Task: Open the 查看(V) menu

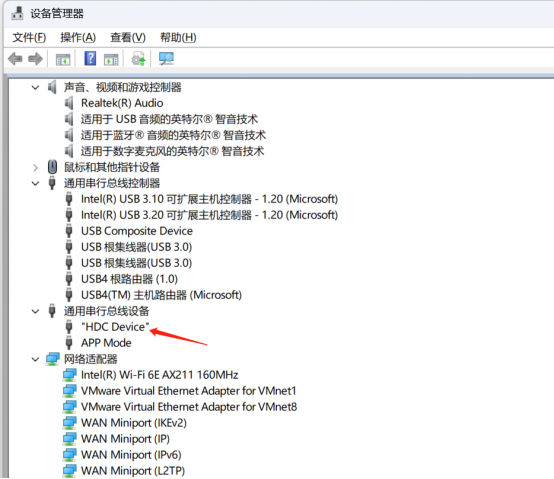Action: coord(128,37)
